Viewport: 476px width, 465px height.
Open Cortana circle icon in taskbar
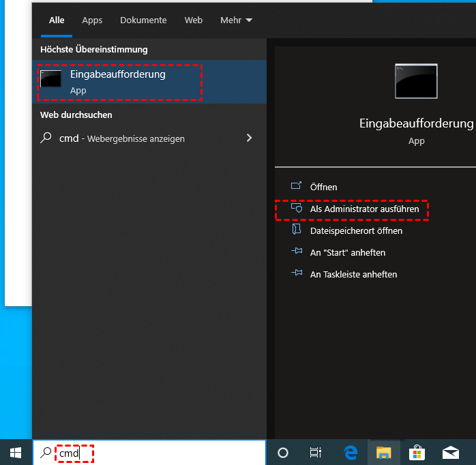pos(283,452)
